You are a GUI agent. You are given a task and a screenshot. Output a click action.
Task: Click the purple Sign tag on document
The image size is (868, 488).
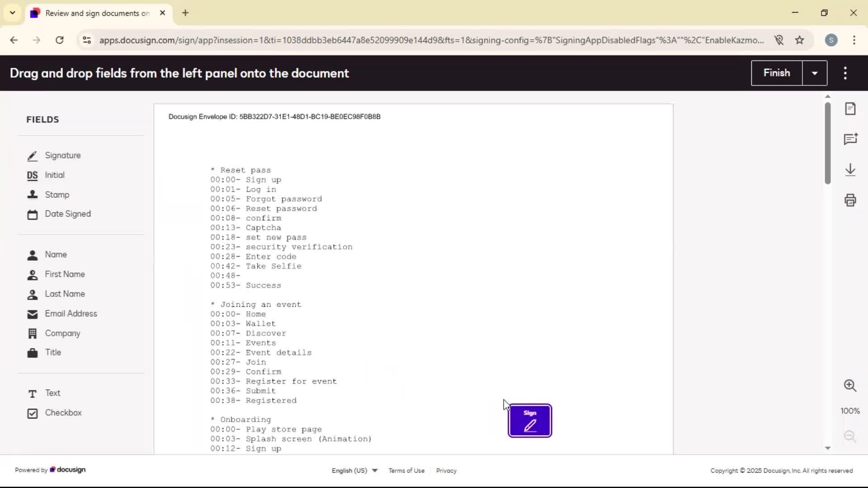click(x=530, y=421)
